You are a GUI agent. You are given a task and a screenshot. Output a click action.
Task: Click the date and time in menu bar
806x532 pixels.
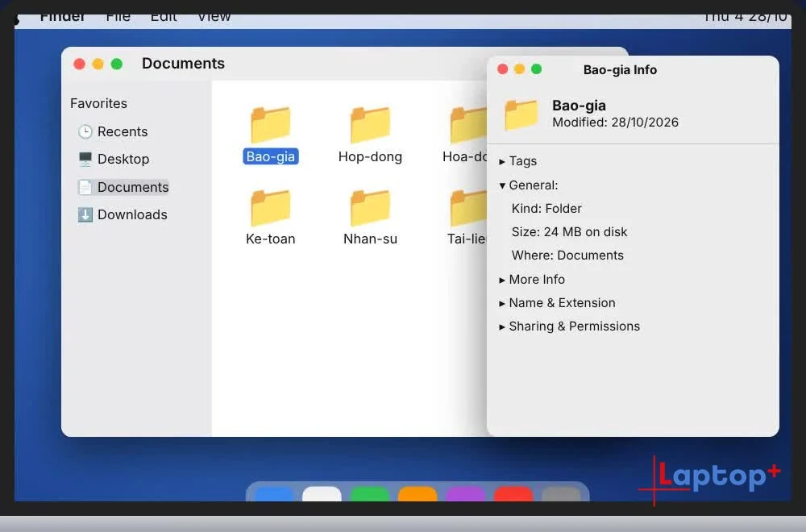745,18
